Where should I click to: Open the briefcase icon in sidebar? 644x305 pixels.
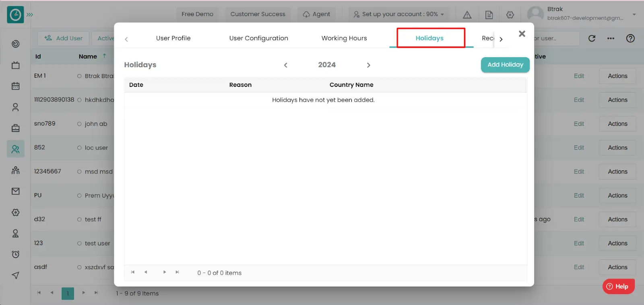[x=15, y=128]
